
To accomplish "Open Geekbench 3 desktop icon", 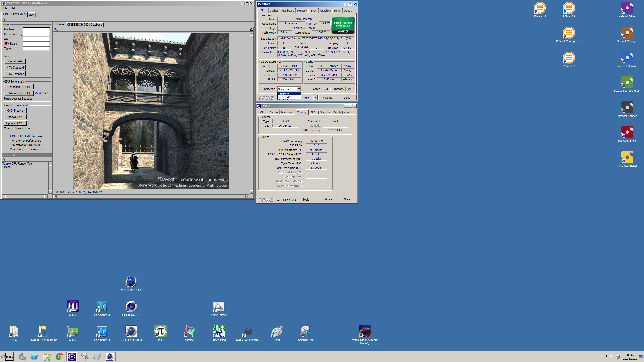I will [x=102, y=308].
